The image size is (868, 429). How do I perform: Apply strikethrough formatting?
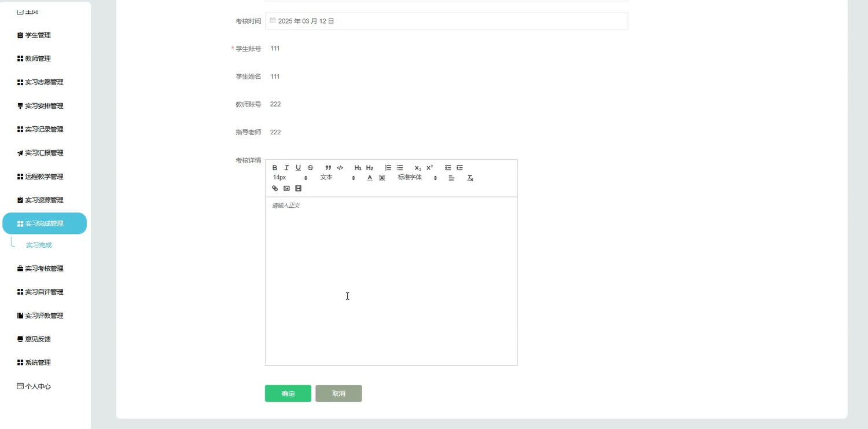pos(310,167)
